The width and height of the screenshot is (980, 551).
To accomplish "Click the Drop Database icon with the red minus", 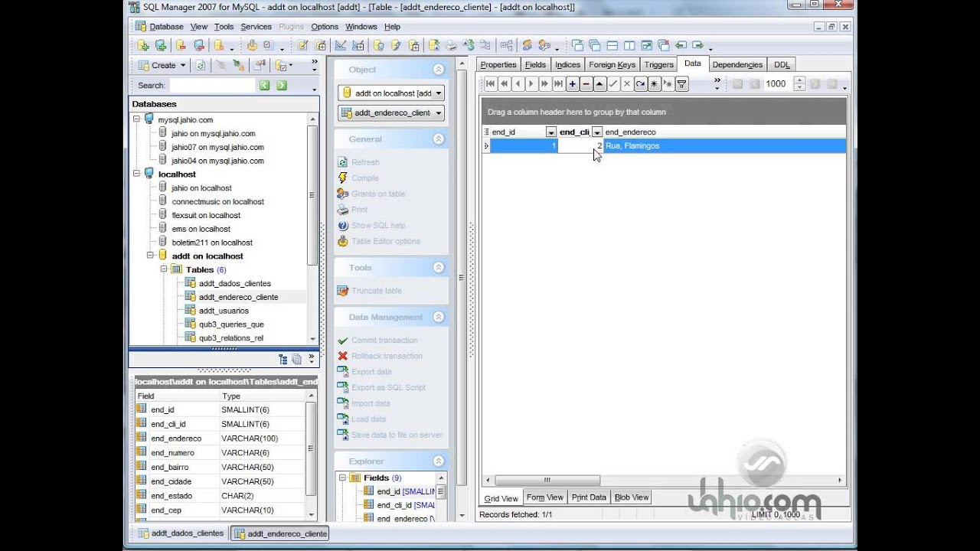I will [181, 46].
